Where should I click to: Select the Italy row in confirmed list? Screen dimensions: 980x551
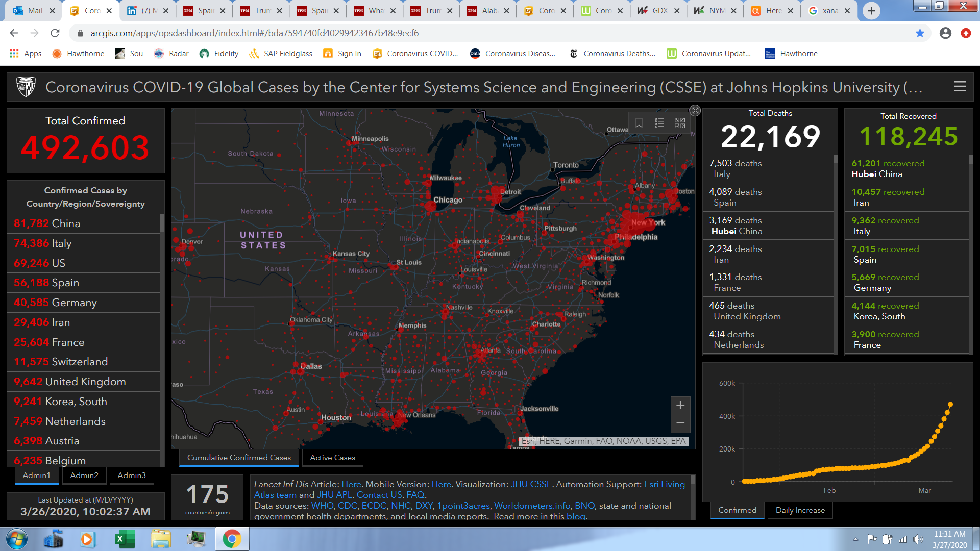[x=84, y=243]
